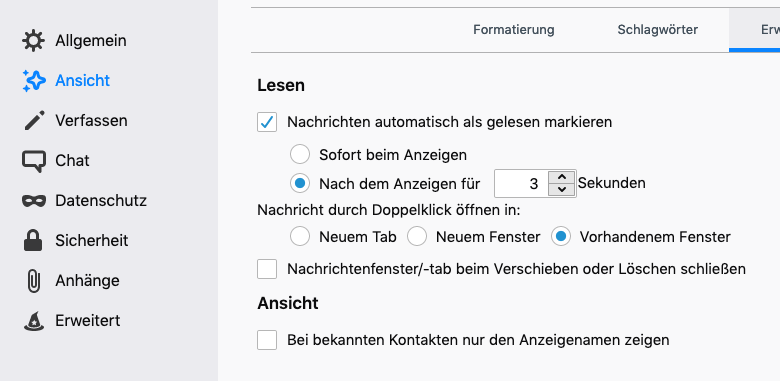This screenshot has width=780, height=381.
Task: Open Erweitert via wizard hat icon
Action: pos(33,321)
